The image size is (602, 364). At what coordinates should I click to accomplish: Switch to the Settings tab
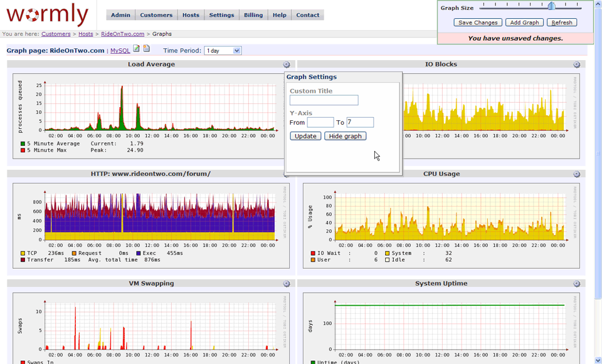221,14
